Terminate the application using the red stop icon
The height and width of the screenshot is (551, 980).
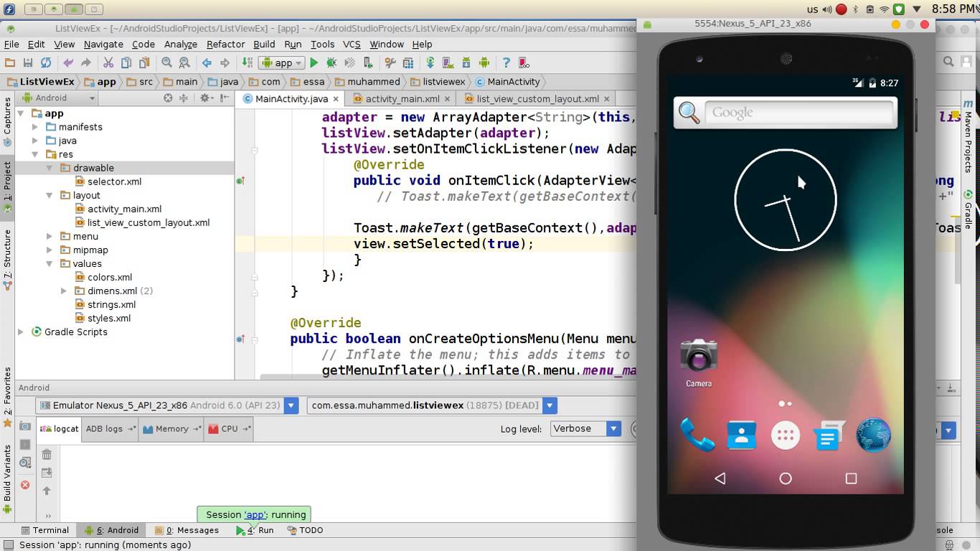[x=24, y=485]
